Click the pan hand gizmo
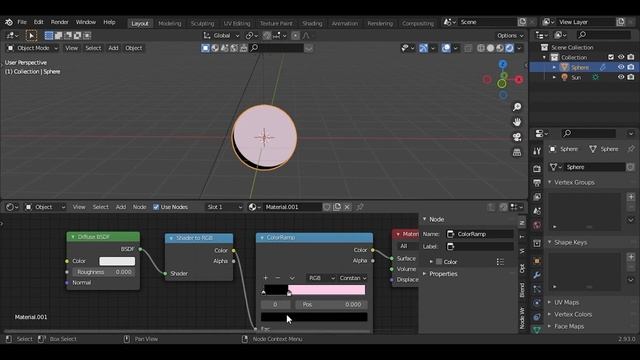Viewport: 640px width, 360px height. [517, 122]
